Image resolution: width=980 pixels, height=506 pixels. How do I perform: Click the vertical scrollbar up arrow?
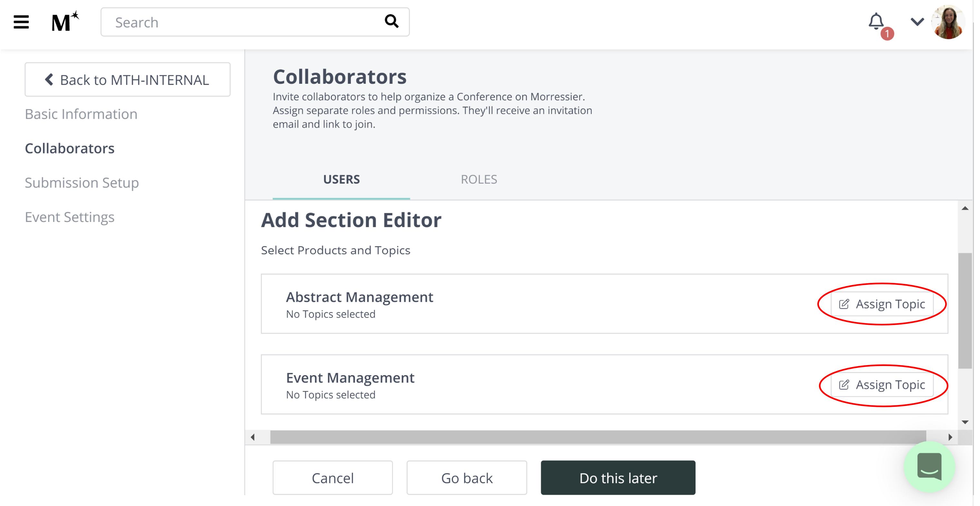[x=965, y=208]
